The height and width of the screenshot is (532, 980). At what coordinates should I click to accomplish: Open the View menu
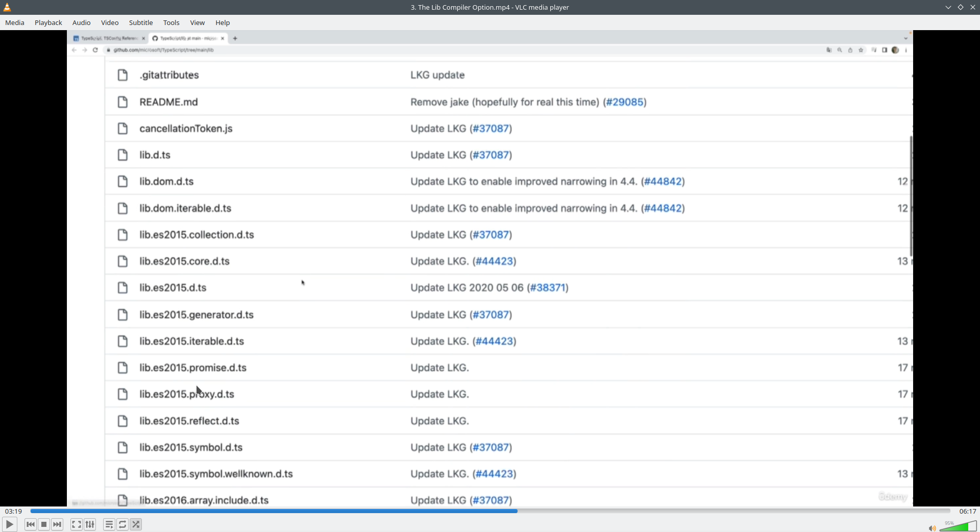(198, 22)
